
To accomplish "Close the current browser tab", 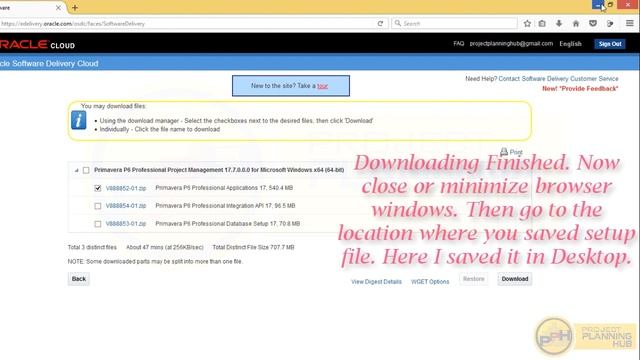I will click(58, 8).
